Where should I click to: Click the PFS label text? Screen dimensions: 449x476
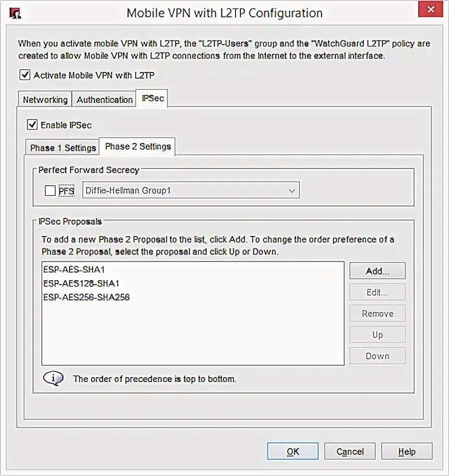point(66,190)
